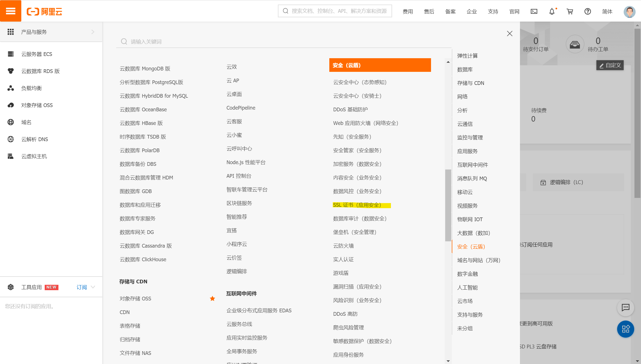Click the pending ticket inbox icon
Viewport: 641px width, 364px height.
click(575, 44)
